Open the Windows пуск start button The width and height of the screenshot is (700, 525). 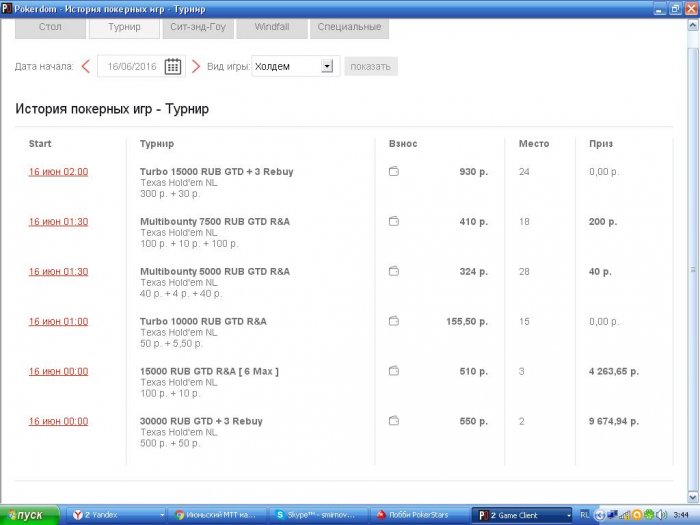30,515
